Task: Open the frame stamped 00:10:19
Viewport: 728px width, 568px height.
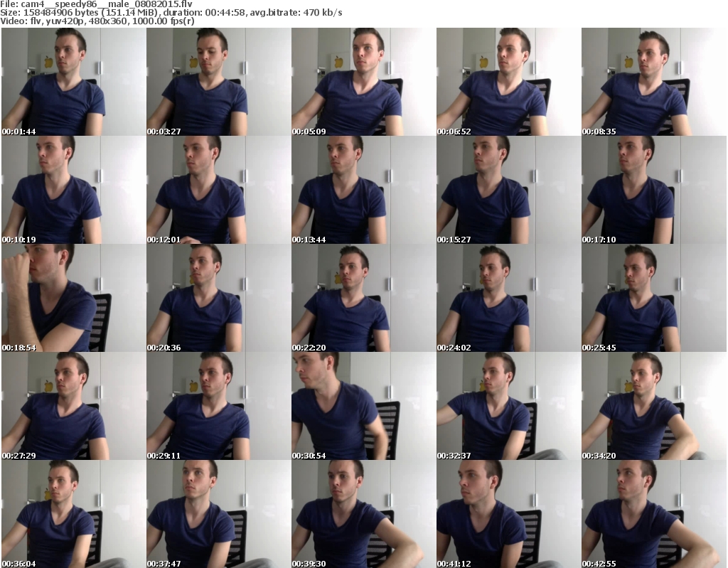Action: coord(73,190)
